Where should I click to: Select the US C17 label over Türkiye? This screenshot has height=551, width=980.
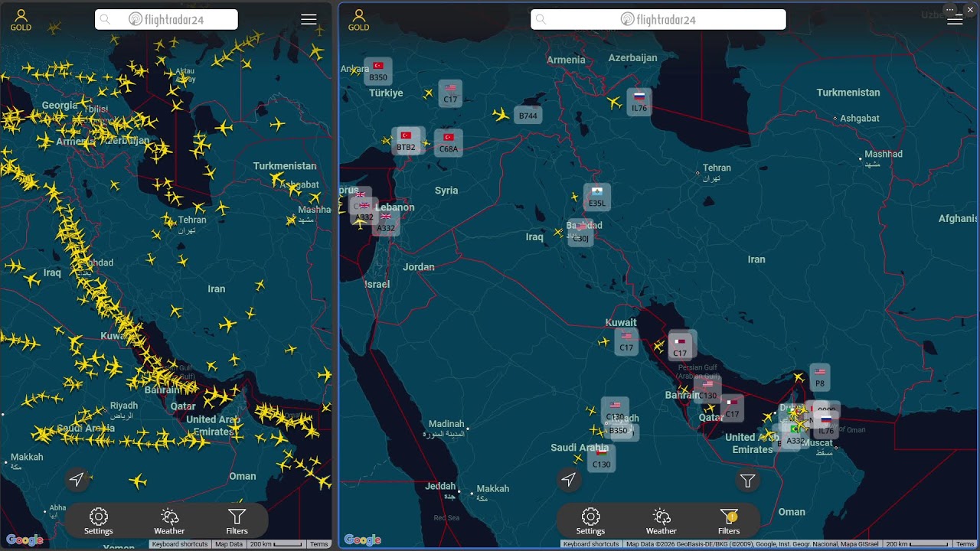(x=450, y=93)
